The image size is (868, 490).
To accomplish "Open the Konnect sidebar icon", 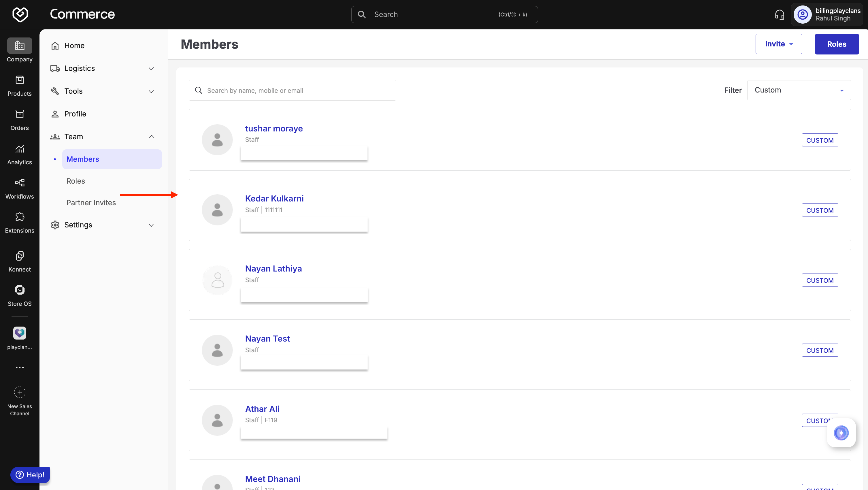I will coord(20,256).
